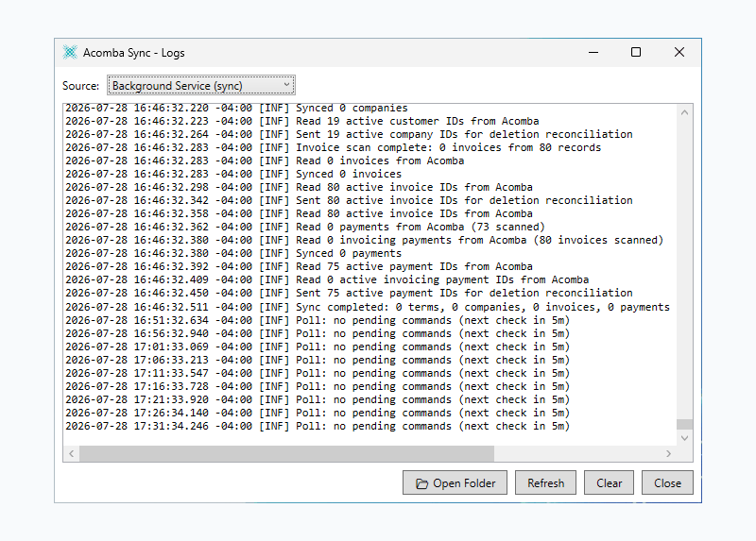Click the horizontal scrollbar thumb

click(287, 454)
